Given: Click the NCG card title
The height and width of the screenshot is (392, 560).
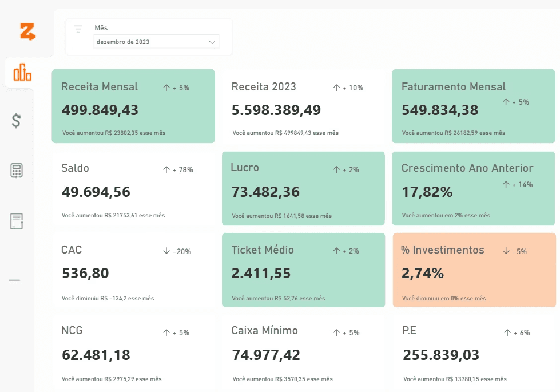Looking at the screenshot, I should [x=72, y=331].
